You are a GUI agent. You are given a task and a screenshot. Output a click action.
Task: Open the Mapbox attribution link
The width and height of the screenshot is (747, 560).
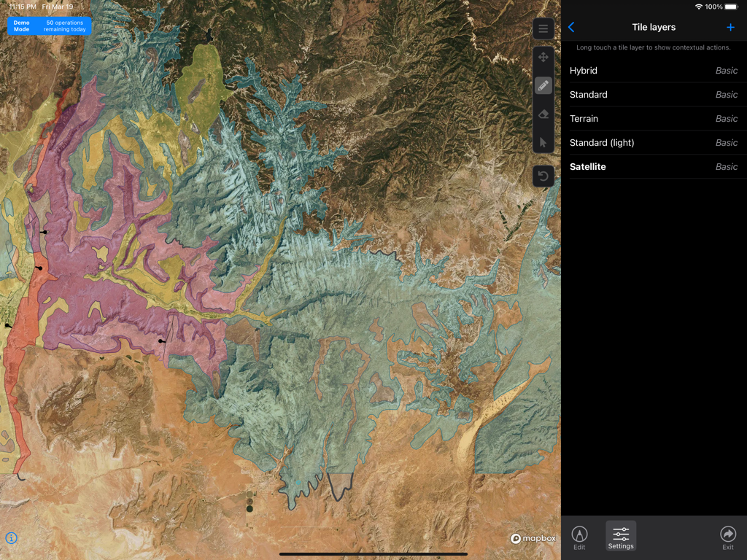tap(533, 537)
